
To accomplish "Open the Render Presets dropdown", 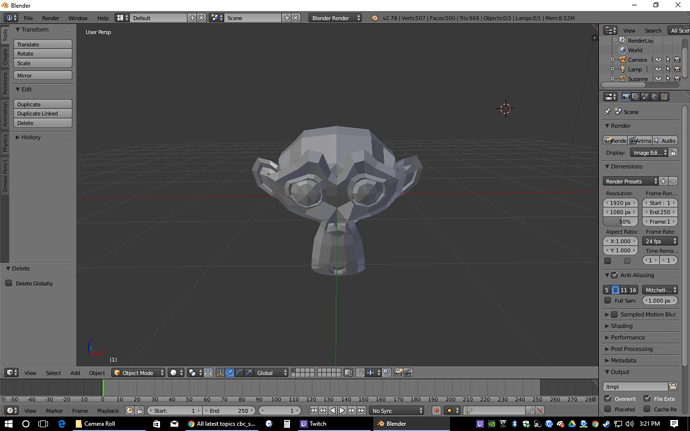I will click(x=631, y=181).
